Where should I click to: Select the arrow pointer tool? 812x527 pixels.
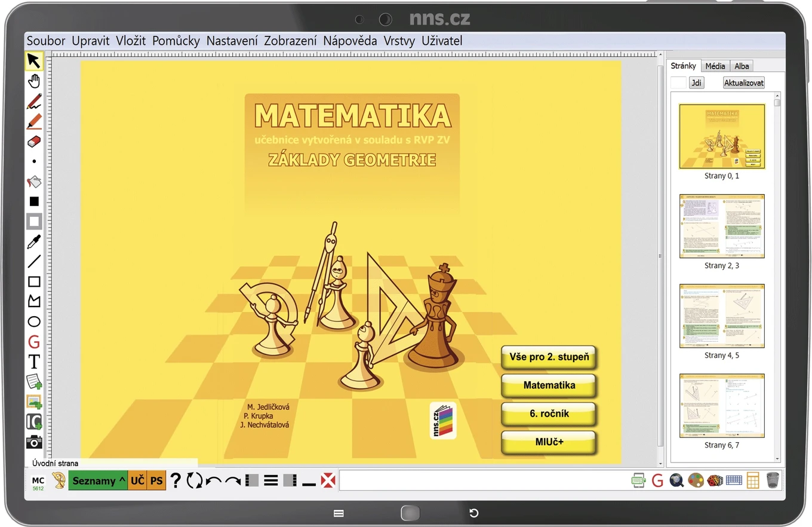click(34, 61)
